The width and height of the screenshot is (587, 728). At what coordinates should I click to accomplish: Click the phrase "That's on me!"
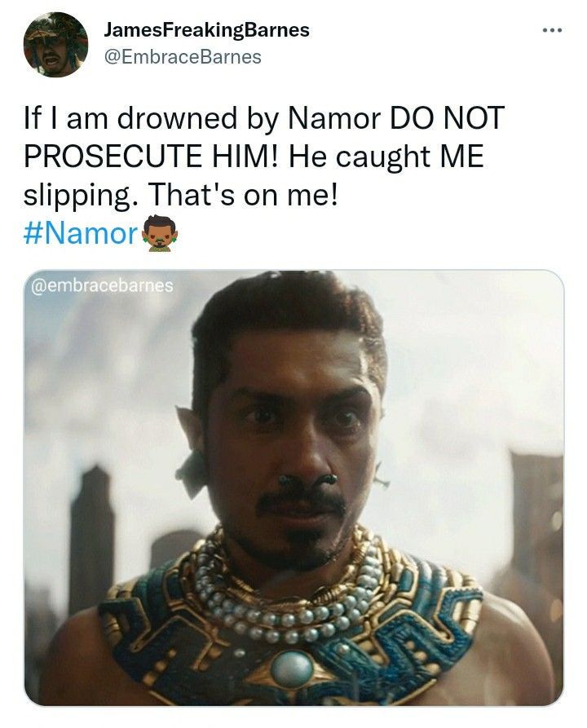tap(243, 195)
